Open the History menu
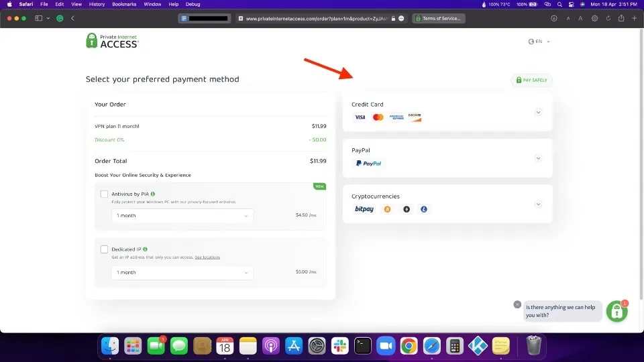 click(x=97, y=4)
